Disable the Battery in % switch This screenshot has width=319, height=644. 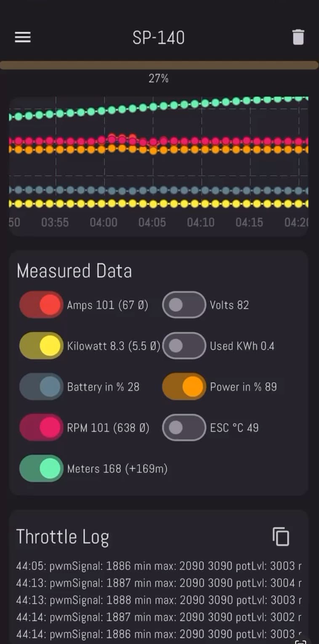click(41, 386)
